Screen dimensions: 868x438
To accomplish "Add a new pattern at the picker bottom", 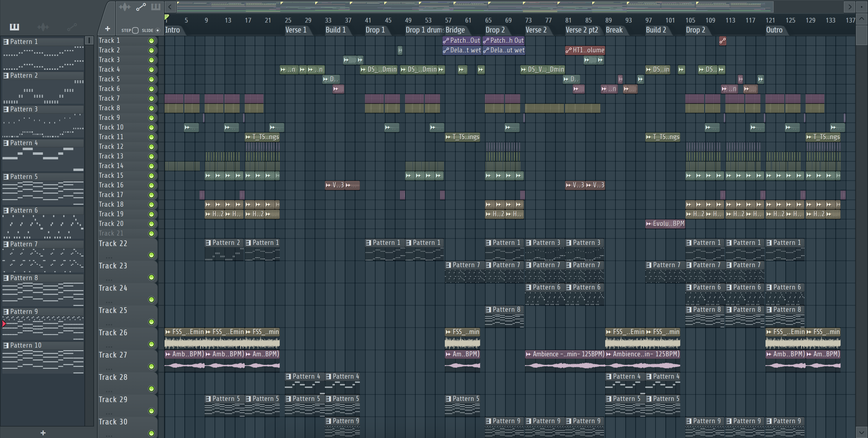I will coord(43,433).
